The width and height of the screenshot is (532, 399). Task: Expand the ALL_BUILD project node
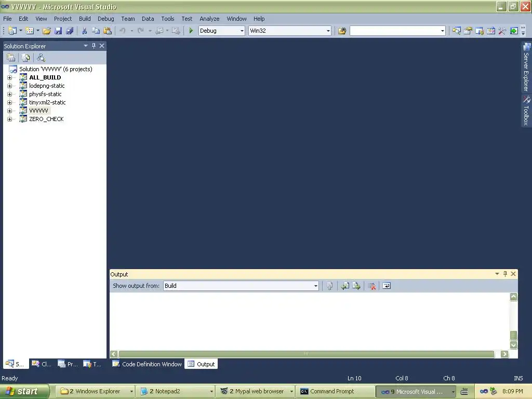[x=9, y=77]
